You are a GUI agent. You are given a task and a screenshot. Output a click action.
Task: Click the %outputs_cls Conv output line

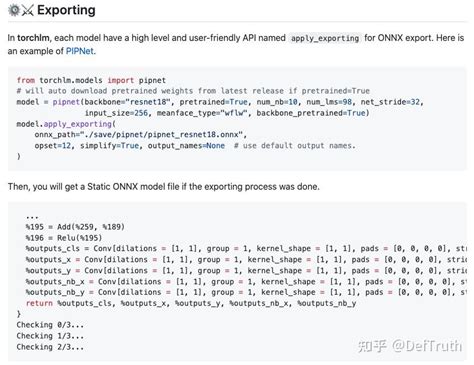(246, 248)
